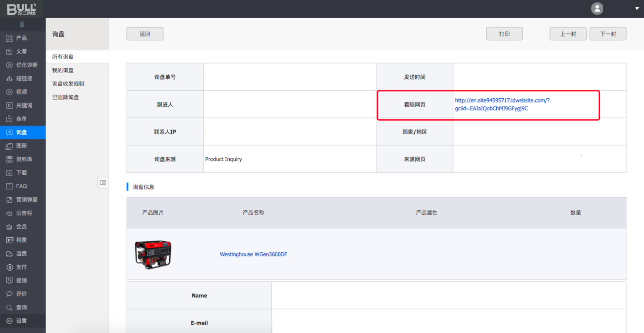
Task: Open the 图册 gallery icon
Action: point(9,146)
